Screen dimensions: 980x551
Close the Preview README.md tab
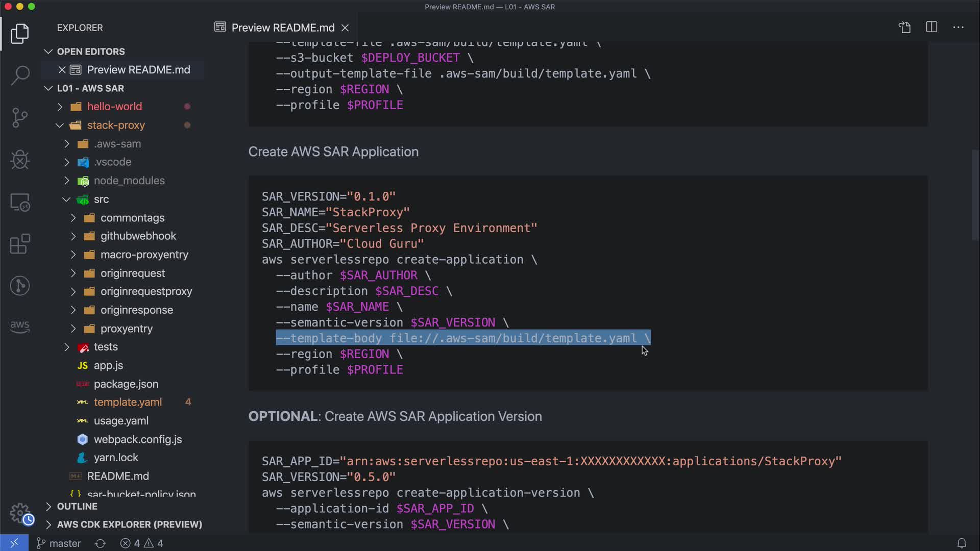pyautogui.click(x=345, y=28)
